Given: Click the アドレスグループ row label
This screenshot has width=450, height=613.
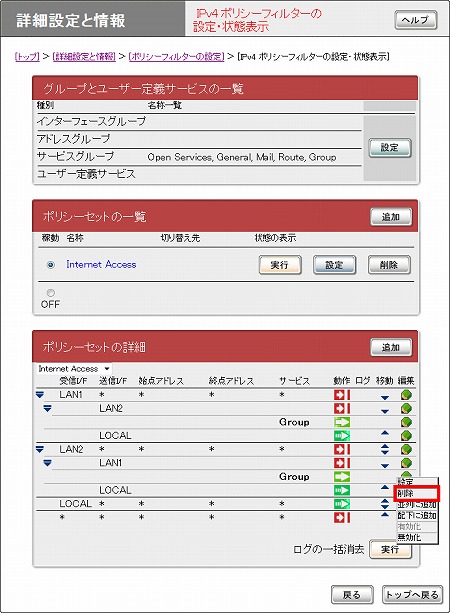Looking at the screenshot, I should pyautogui.click(x=74, y=139).
